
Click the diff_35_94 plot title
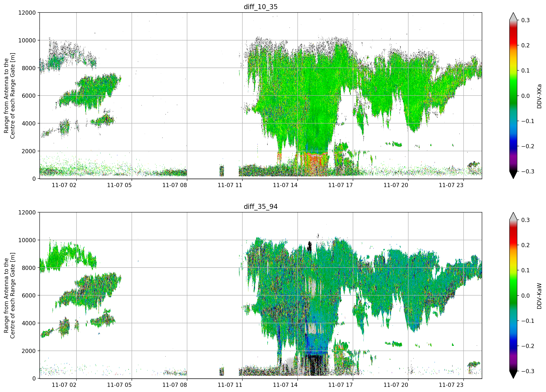260,207
